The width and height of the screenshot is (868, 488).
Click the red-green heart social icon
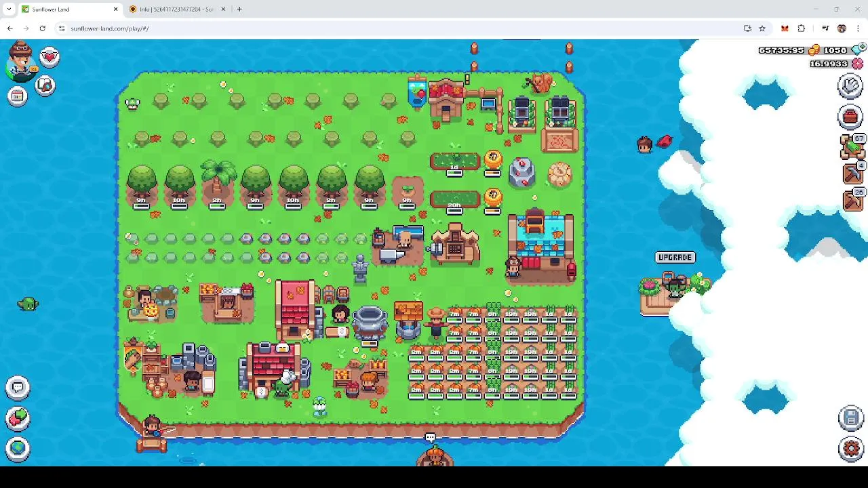click(18, 418)
